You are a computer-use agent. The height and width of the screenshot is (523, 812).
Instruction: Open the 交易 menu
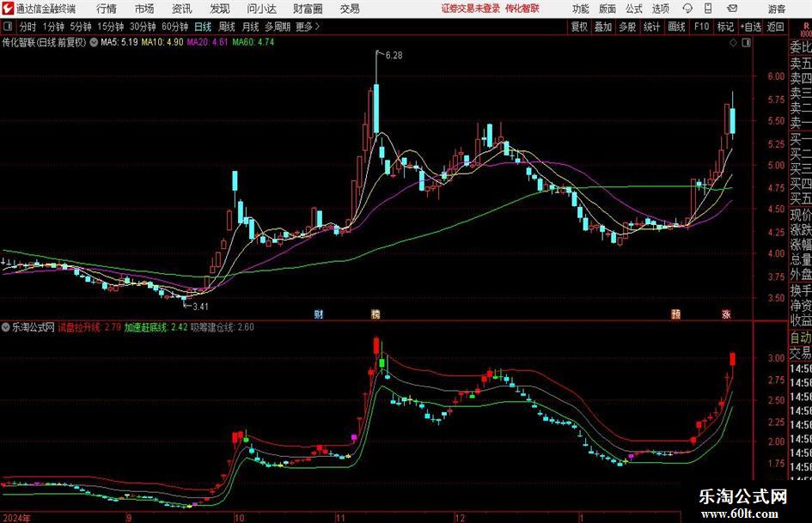pos(350,9)
